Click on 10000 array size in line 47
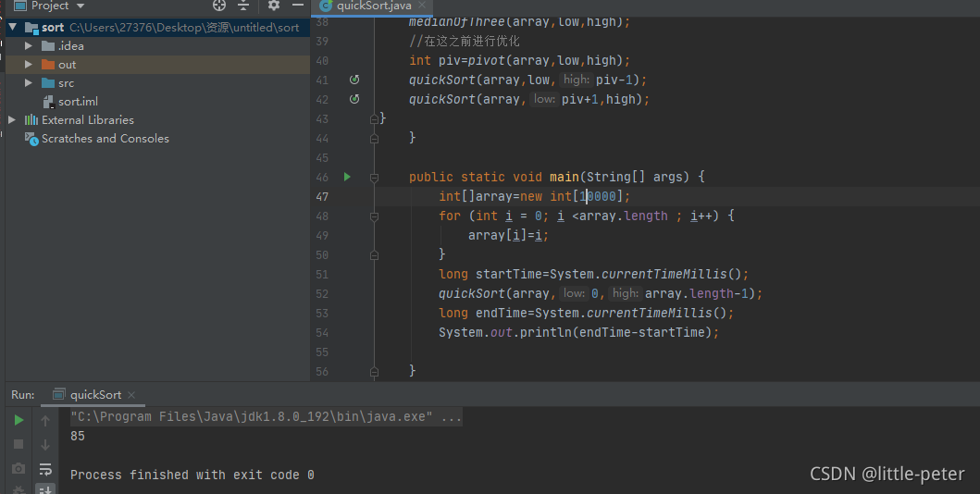Image resolution: width=980 pixels, height=494 pixels. [598, 196]
